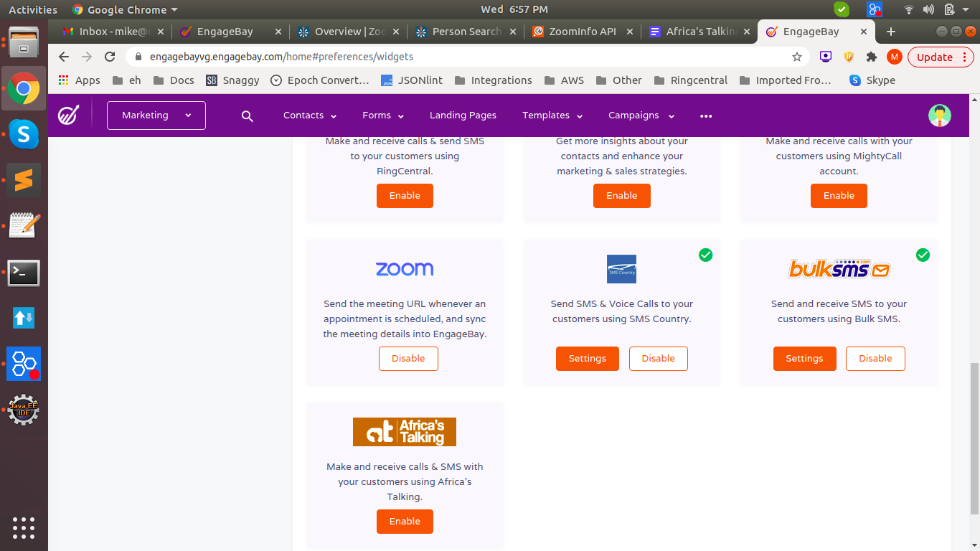980x551 pixels.
Task: Open a new browser tab with plus icon
Action: click(x=891, y=32)
